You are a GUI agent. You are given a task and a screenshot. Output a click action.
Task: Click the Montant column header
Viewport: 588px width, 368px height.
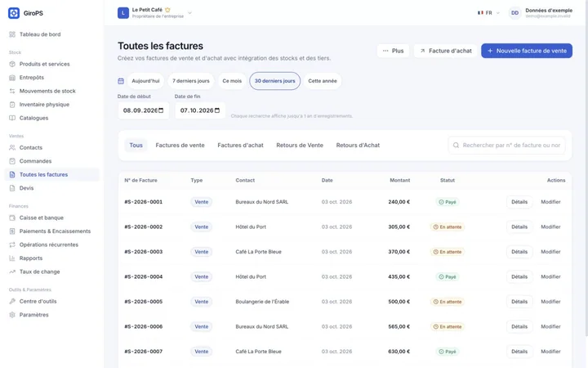click(x=399, y=180)
